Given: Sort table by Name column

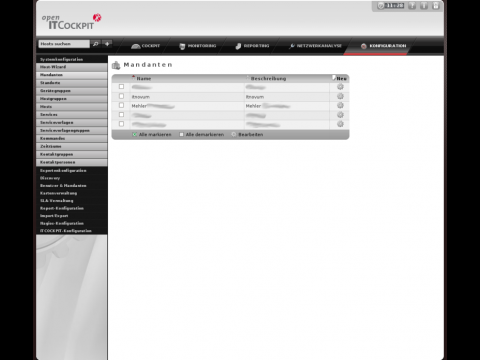Looking at the screenshot, I should pyautogui.click(x=144, y=79).
